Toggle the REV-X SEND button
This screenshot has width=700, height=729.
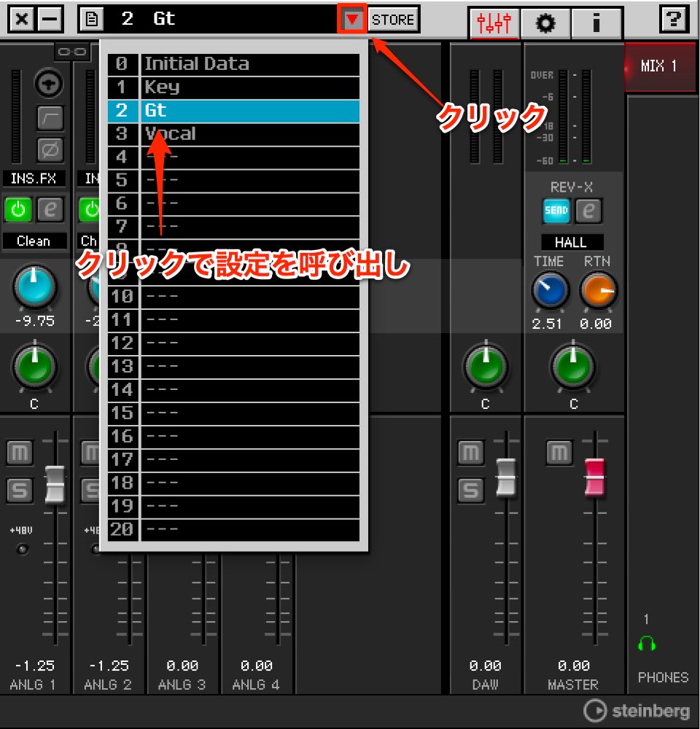point(556,211)
